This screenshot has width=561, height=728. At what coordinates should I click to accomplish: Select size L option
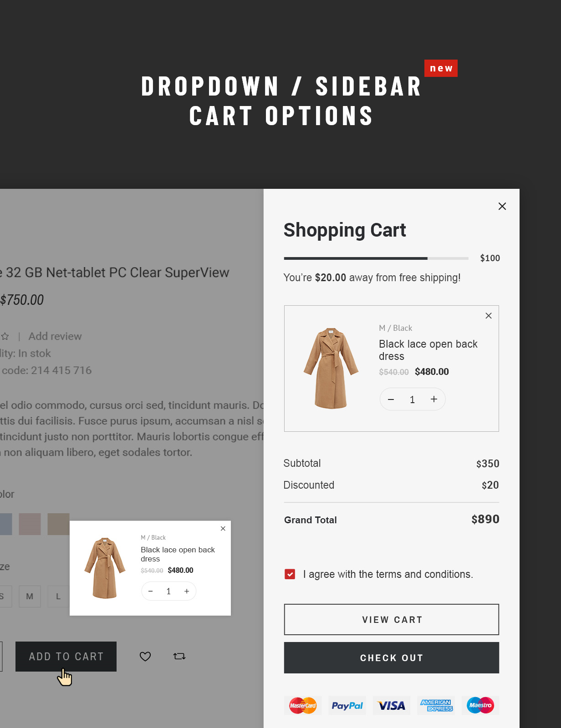pyautogui.click(x=58, y=596)
